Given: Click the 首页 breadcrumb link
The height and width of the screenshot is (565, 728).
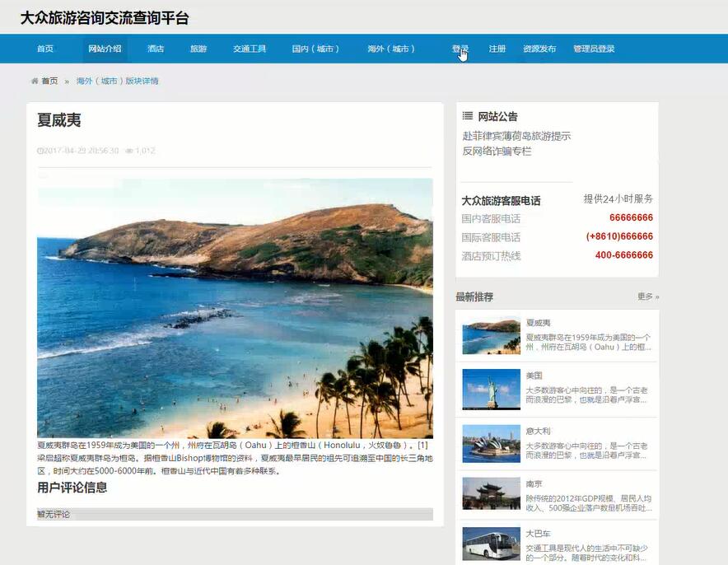Looking at the screenshot, I should [49, 82].
